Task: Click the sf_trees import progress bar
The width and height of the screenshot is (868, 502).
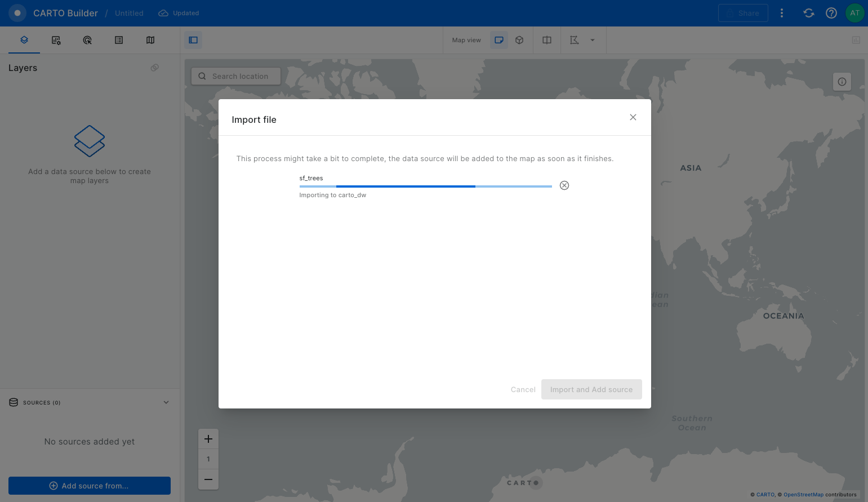Action: click(425, 186)
